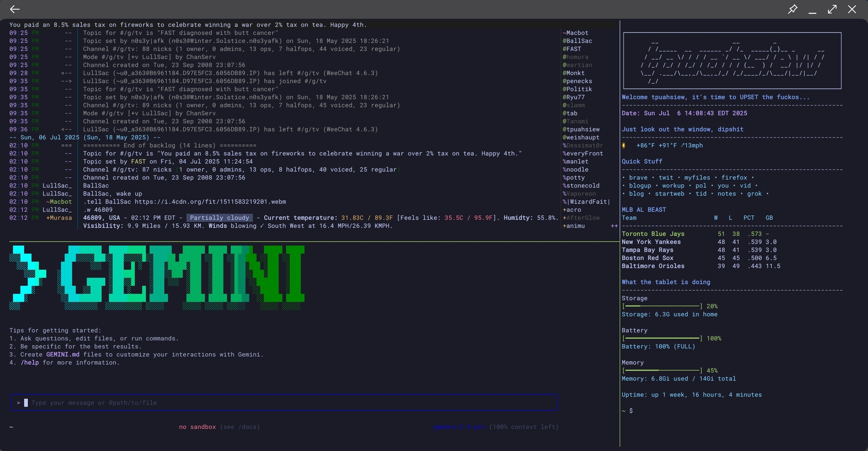Select %everyFront in the nick list
This screenshot has height=451, width=868.
pyautogui.click(x=583, y=153)
